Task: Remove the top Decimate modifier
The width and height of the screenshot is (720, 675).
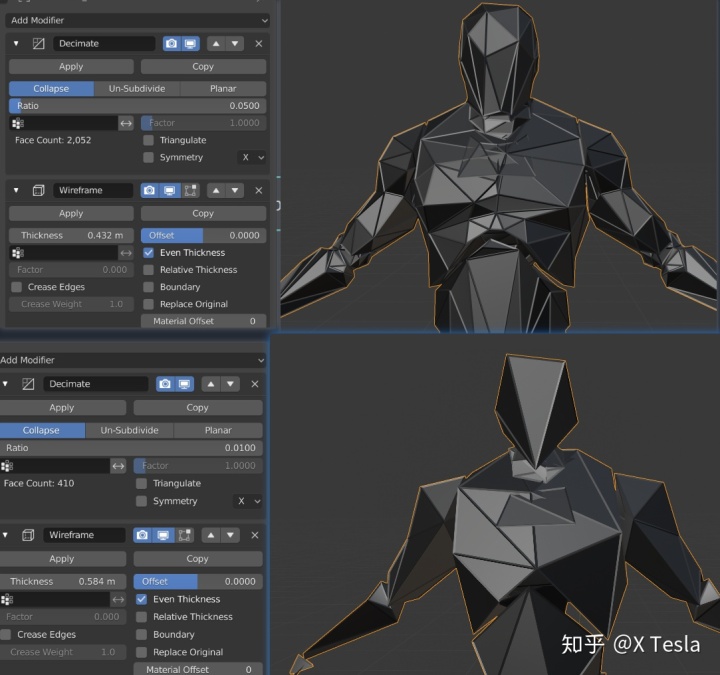Action: (259, 44)
